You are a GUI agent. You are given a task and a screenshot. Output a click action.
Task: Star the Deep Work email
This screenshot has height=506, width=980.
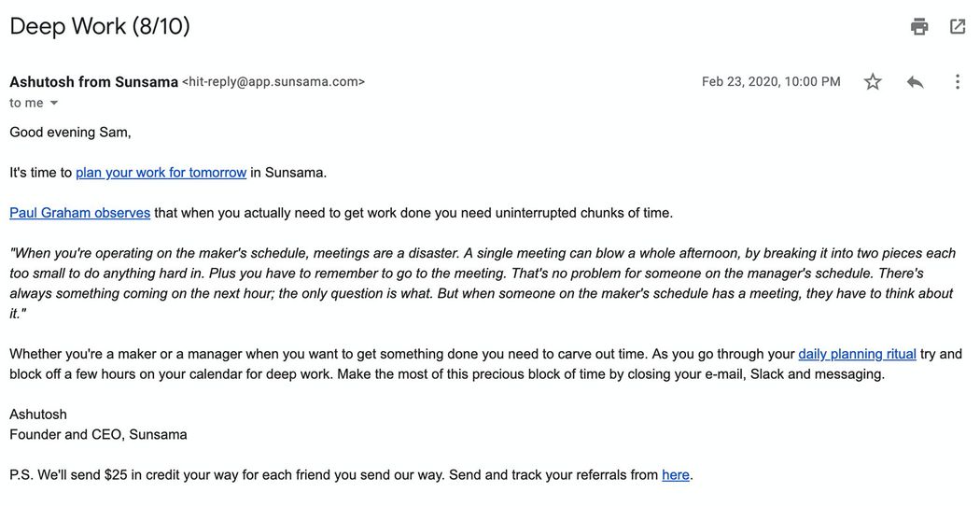[873, 82]
